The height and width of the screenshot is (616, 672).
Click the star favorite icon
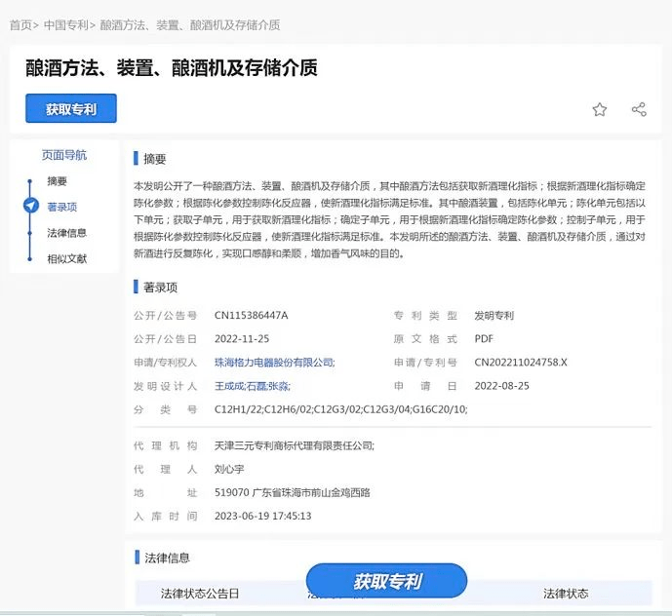coord(599,110)
